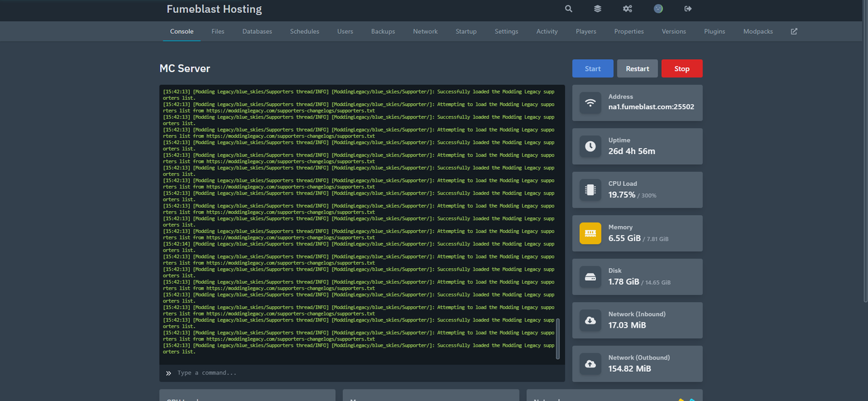Open the Users tab

click(345, 31)
